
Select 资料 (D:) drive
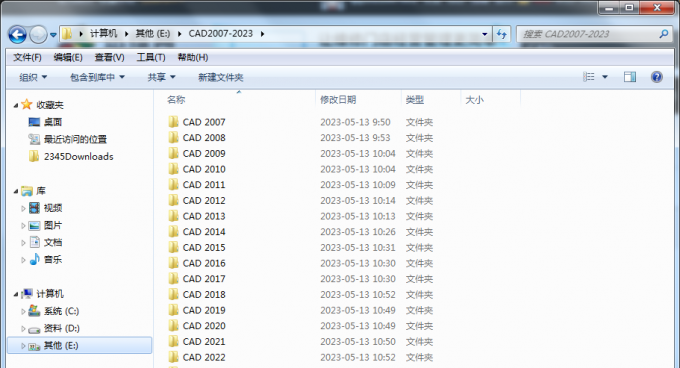[62, 328]
